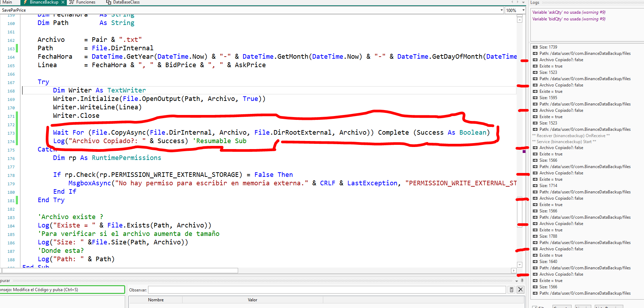Click the code editor scroll-up arrow
Screen dimensions: 644x308
[519, 20]
